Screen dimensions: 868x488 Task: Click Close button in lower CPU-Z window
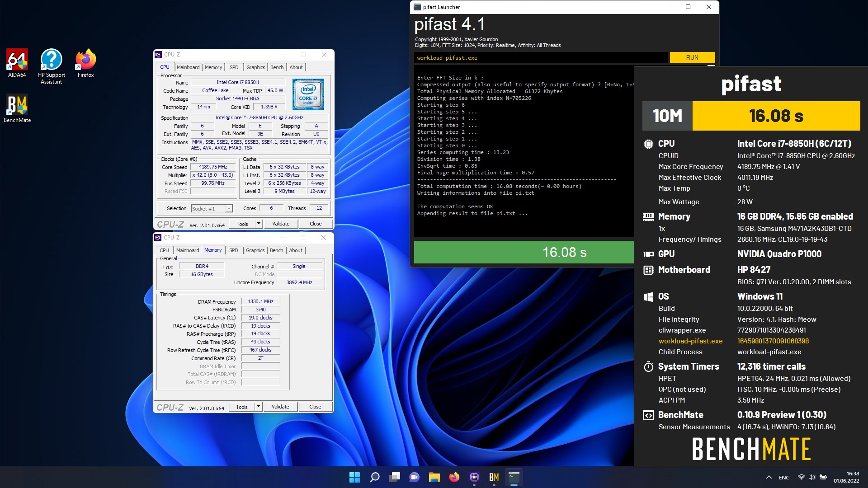(x=315, y=407)
